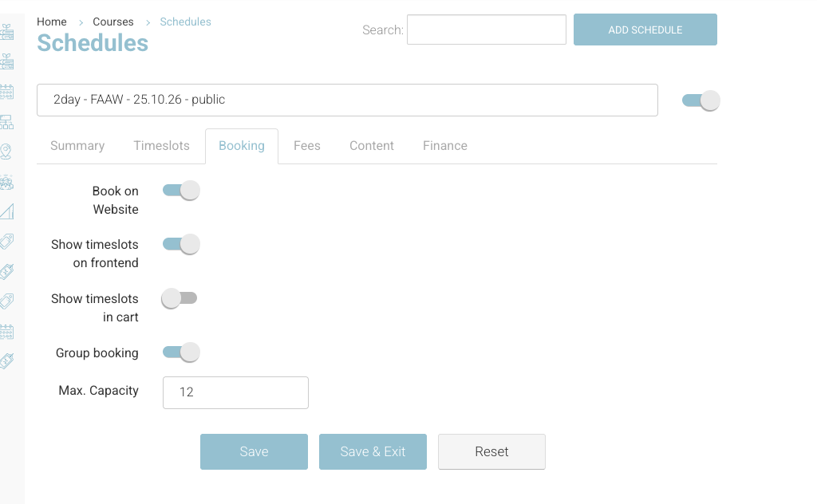The image size is (817, 504).
Task: Open the location pin icon in the sidebar
Action: pos(10,152)
